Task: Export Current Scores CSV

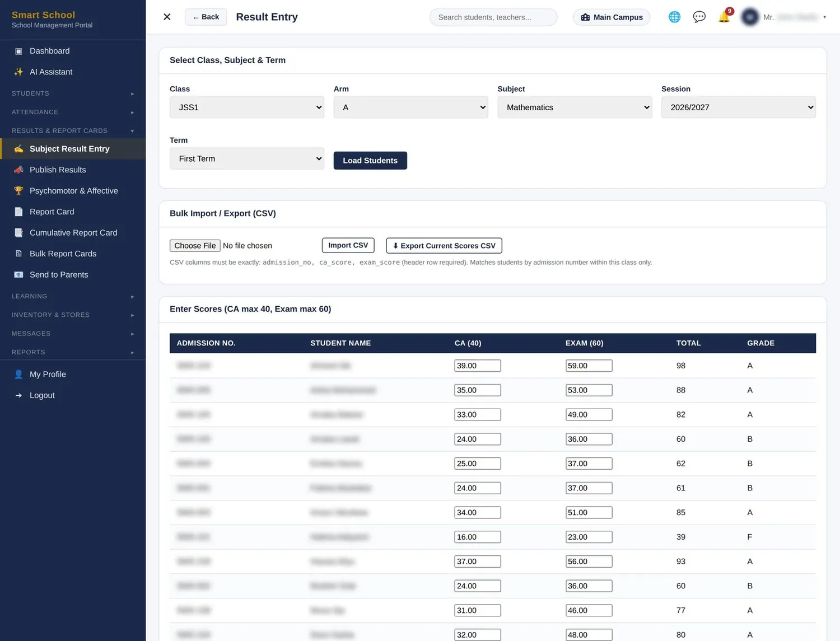Action: coord(444,246)
